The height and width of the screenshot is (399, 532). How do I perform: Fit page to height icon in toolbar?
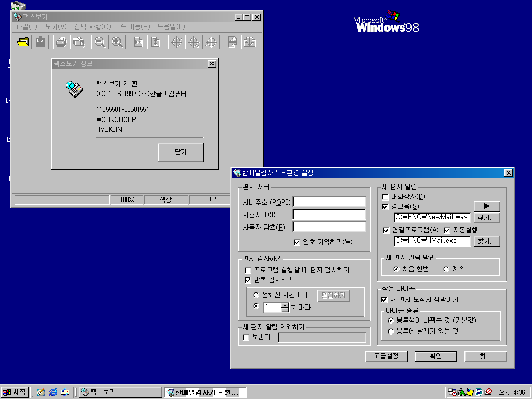155,42
